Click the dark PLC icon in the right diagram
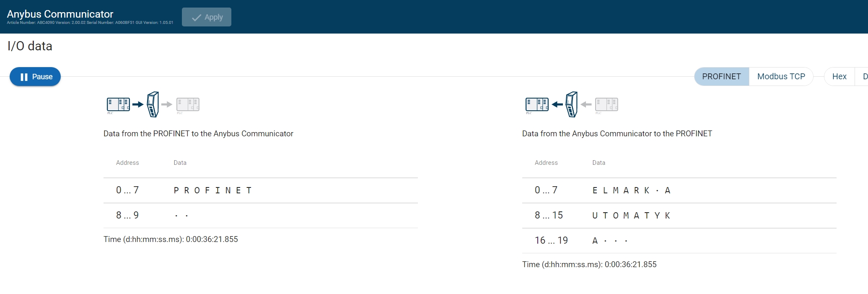 point(537,104)
